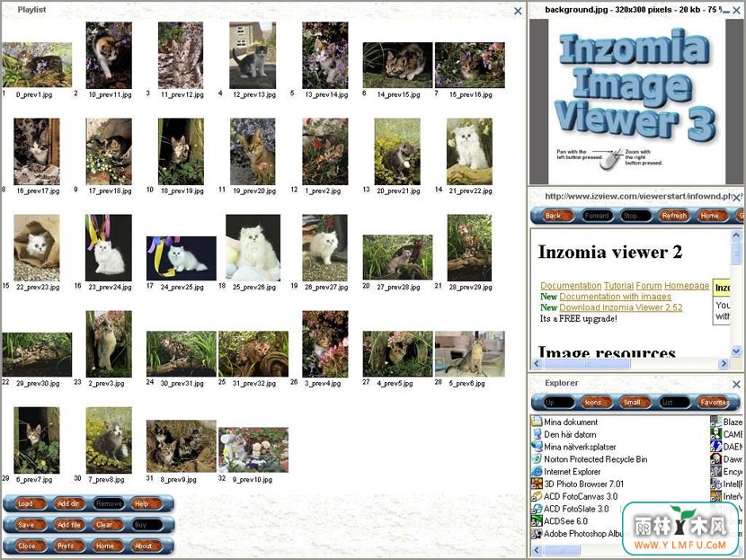Select thumbnail 19_prev20.jpg
The image size is (746, 560).
tap(253, 151)
